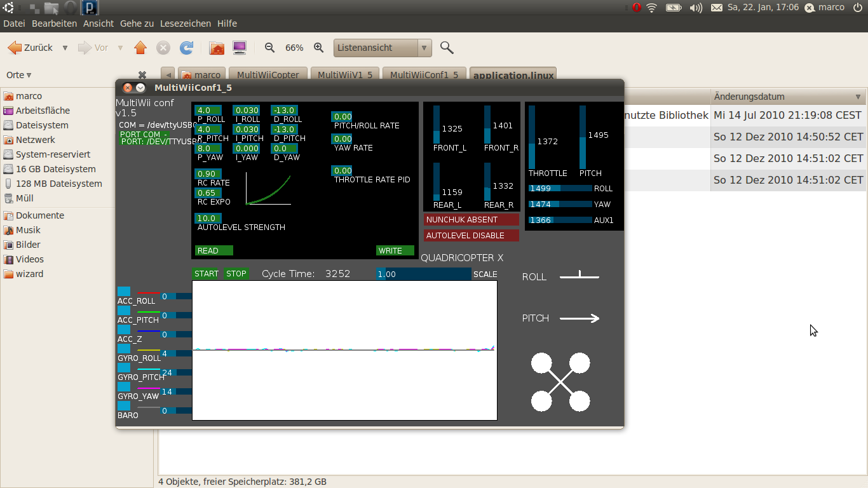Open search with the magnifying glass icon
The image size is (868, 488).
tap(447, 48)
